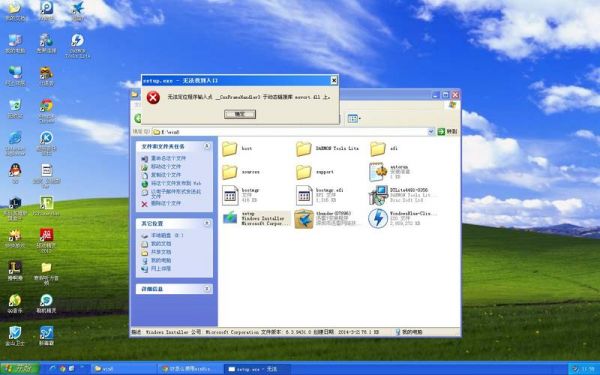
Task: Select 金山卫士 desktop icon
Action: tap(15, 336)
